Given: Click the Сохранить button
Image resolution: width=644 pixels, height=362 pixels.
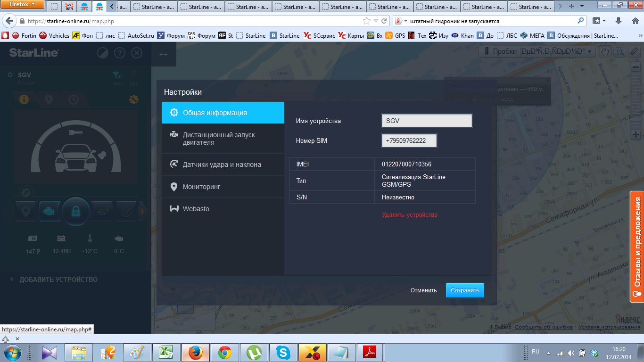Looking at the screenshot, I should [x=465, y=290].
